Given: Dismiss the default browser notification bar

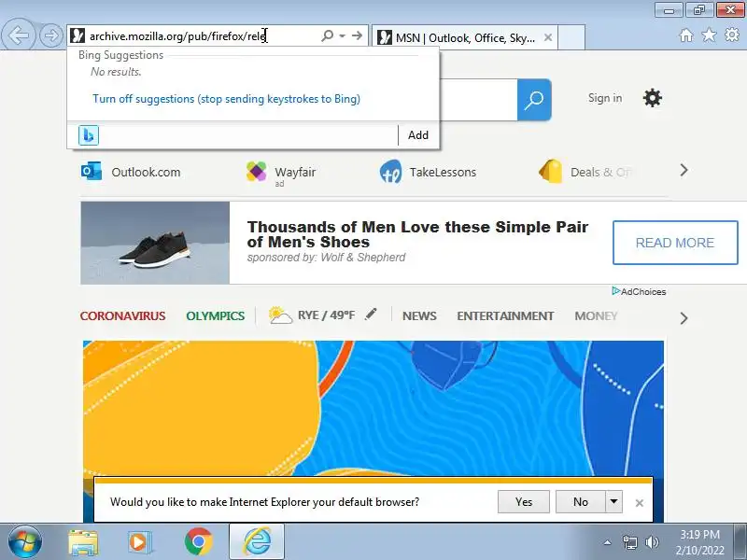Looking at the screenshot, I should coord(640,503).
